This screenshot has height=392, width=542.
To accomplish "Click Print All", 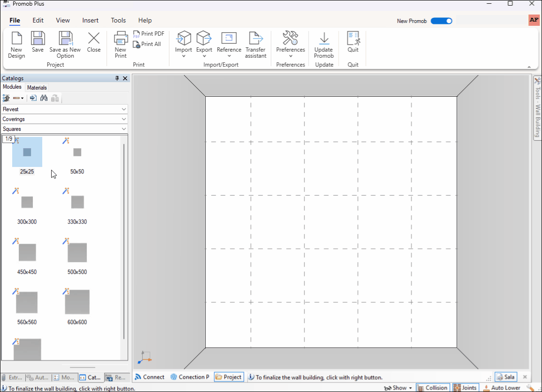I will (147, 44).
